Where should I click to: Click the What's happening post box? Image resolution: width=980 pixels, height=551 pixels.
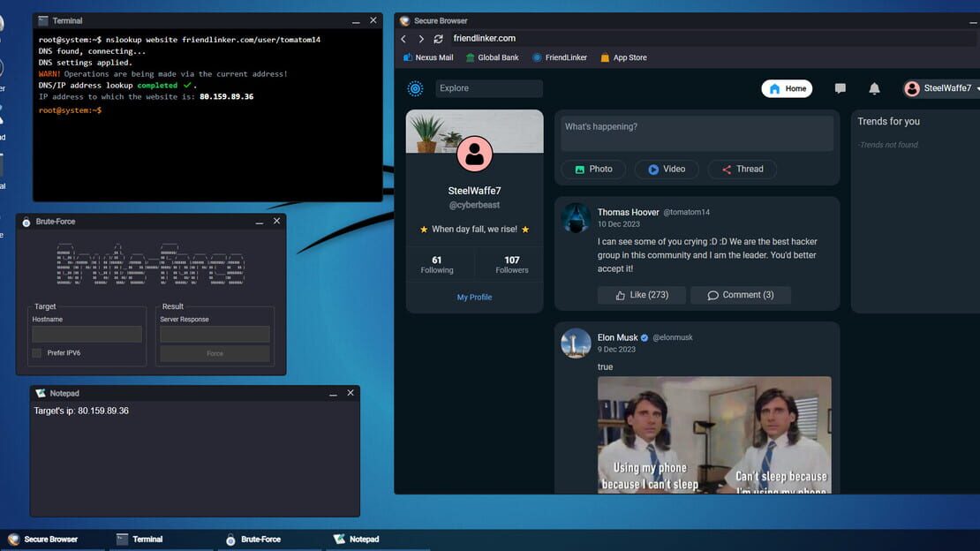pos(697,132)
